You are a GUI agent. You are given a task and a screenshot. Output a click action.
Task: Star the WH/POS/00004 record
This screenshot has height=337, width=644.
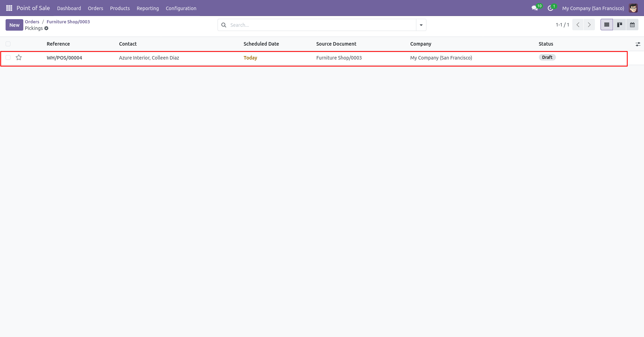19,57
